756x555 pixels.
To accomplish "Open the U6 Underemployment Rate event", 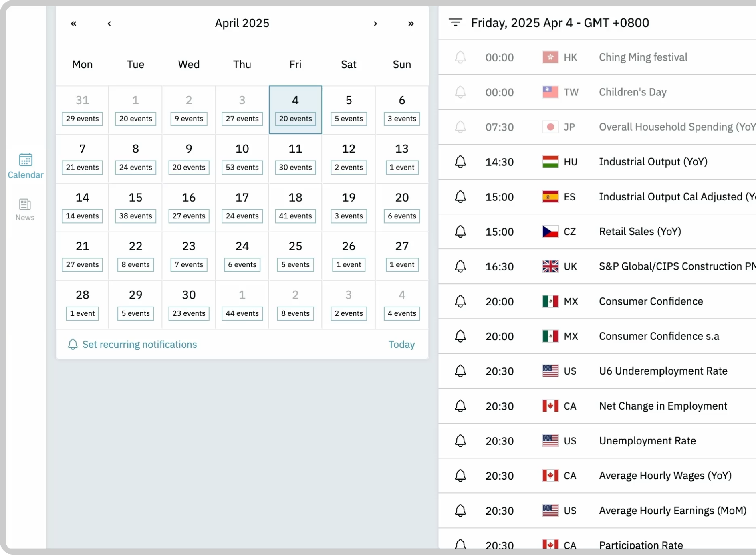I will pos(663,371).
